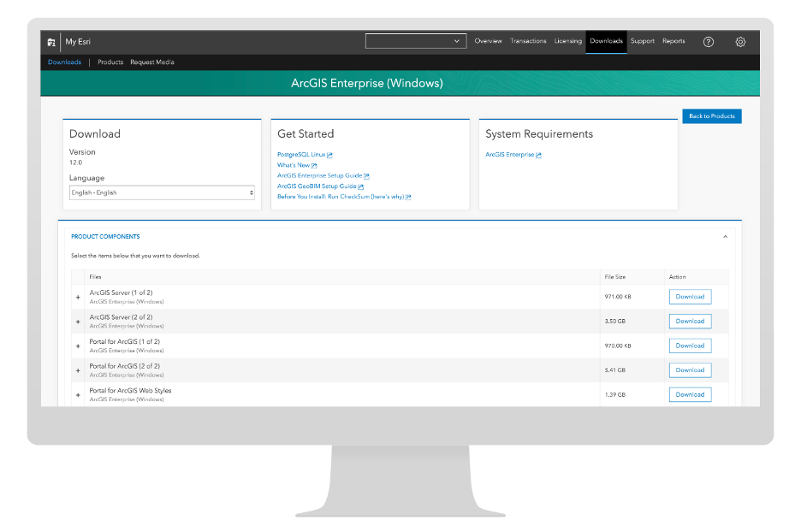Open the What's New link

click(x=294, y=165)
